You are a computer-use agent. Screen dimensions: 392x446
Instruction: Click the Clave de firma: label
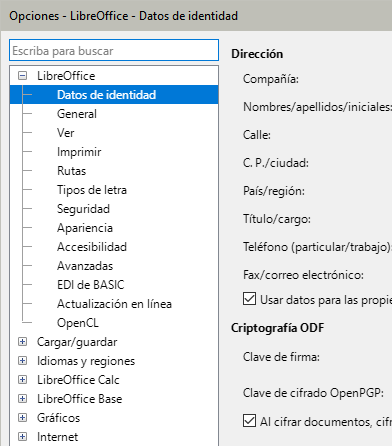pos(281,357)
